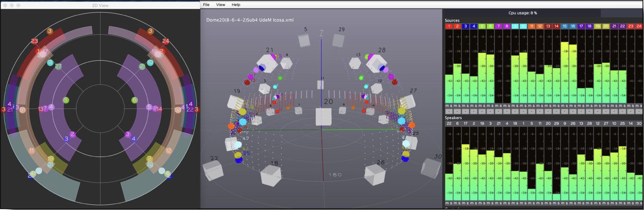
Task: Open direct-out selector under source 3
Action: 465,111
